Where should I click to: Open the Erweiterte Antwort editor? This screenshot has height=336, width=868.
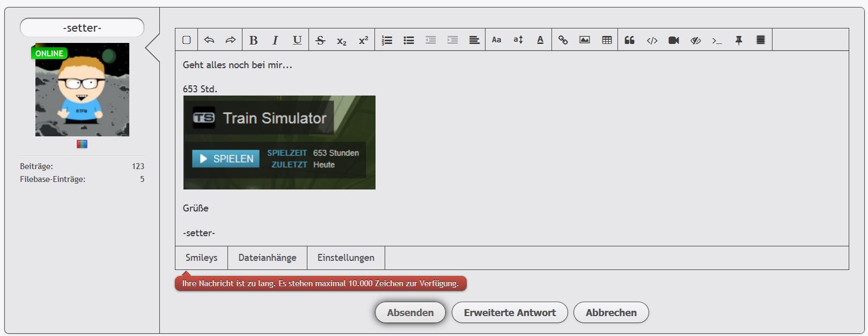pos(510,312)
